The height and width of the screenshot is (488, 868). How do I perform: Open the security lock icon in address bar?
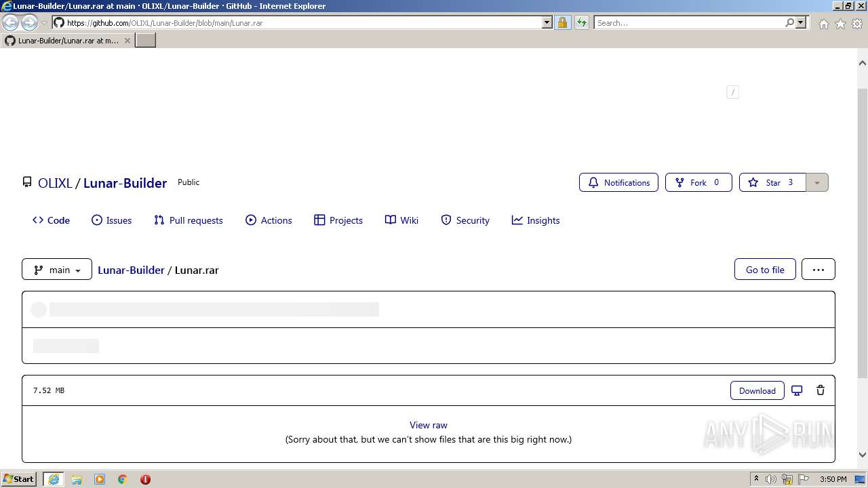(x=562, y=22)
